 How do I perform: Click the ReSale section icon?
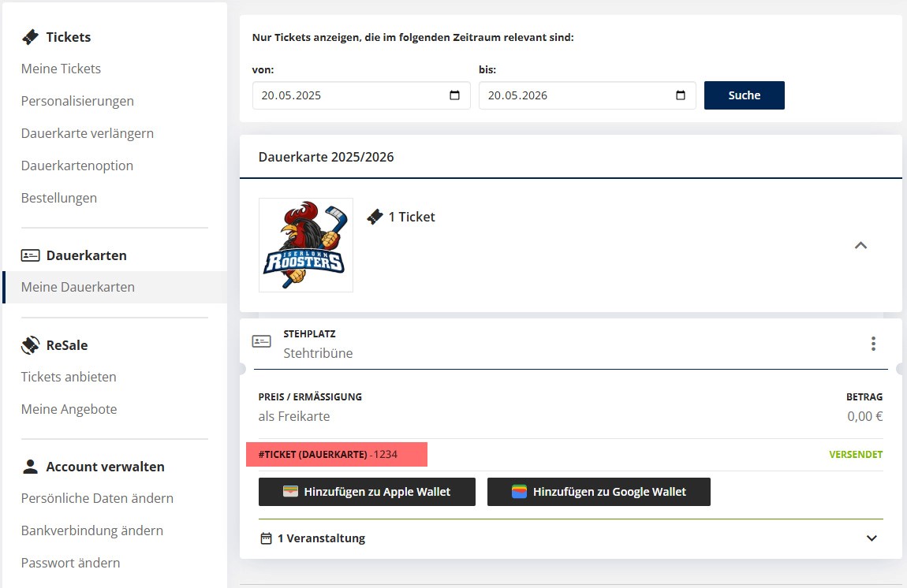coord(30,345)
